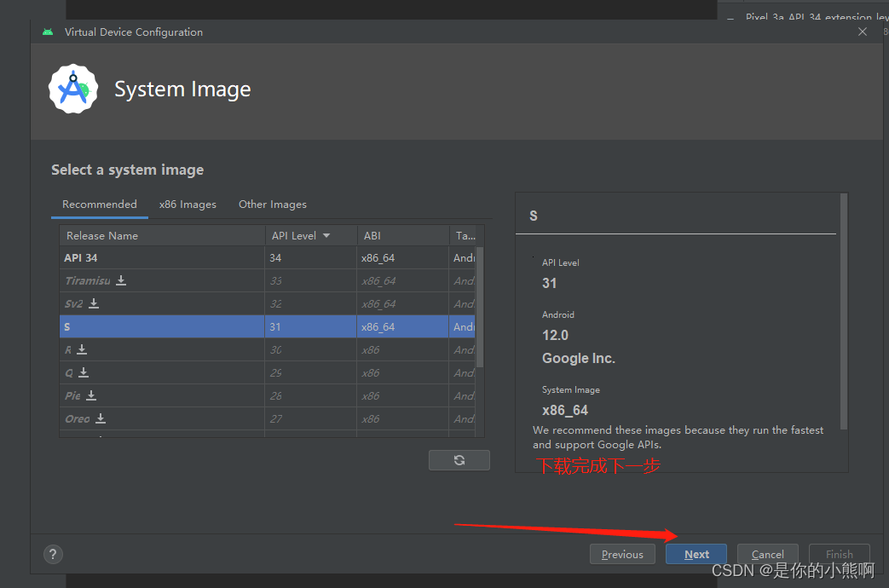The height and width of the screenshot is (588, 889).
Task: Click x86_64 ABI cell in Tiramisu row
Action: (x=402, y=280)
